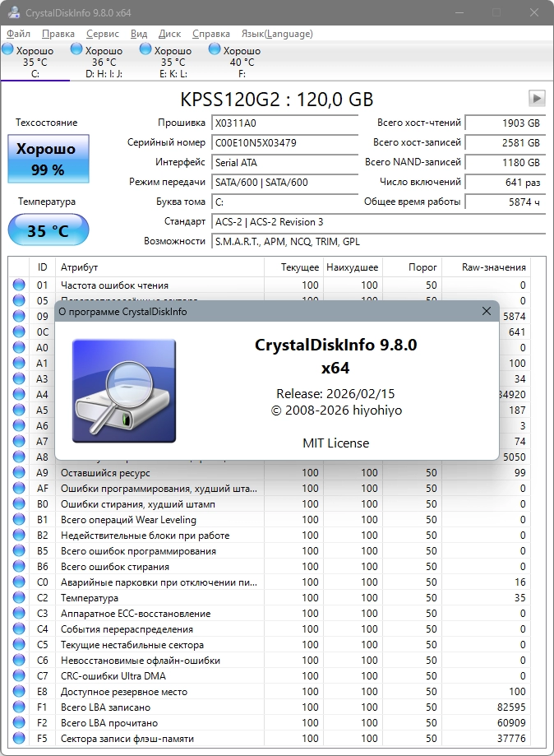554x756 pixels.
Task: Click the status circle icon for attribute F1
Action: 19,707
